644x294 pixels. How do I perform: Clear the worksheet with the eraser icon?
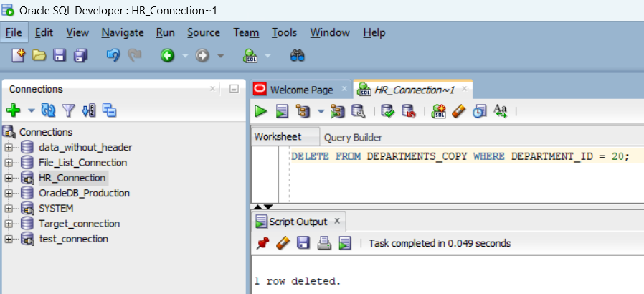(459, 111)
